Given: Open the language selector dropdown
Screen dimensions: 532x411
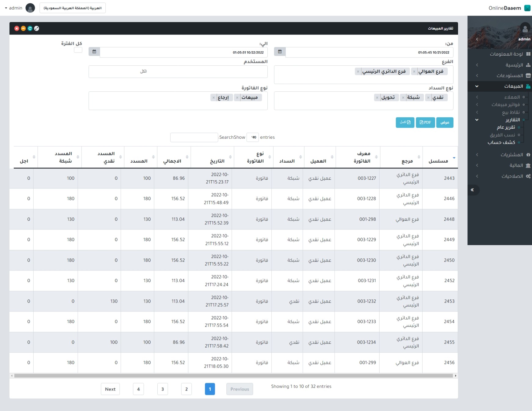Looking at the screenshot, I should point(72,8).
